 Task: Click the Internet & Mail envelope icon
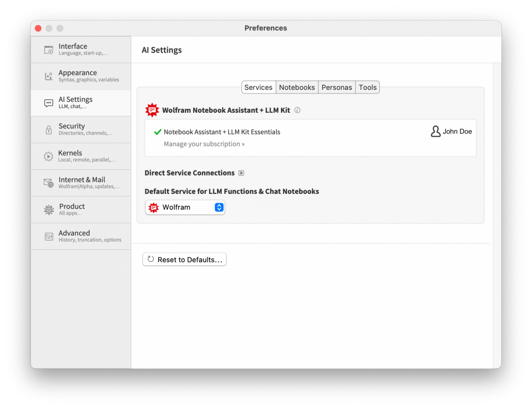(49, 183)
